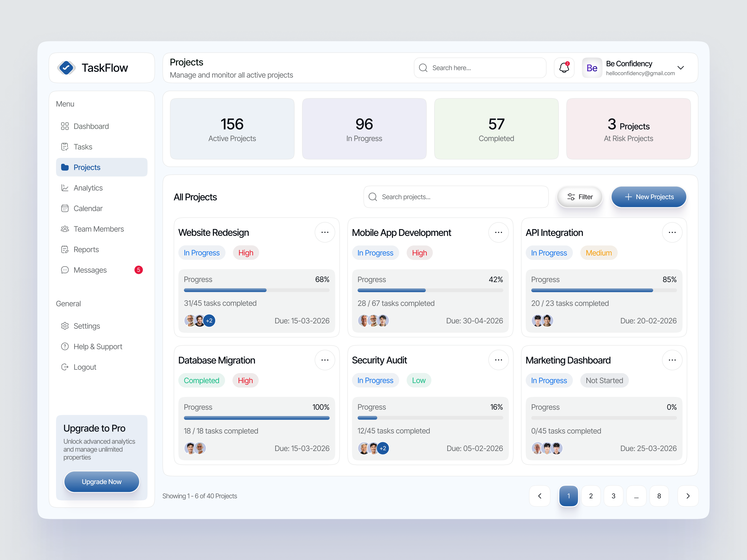Open Messages showing 5 unread
Screen dimensions: 747x560
[x=90, y=270]
